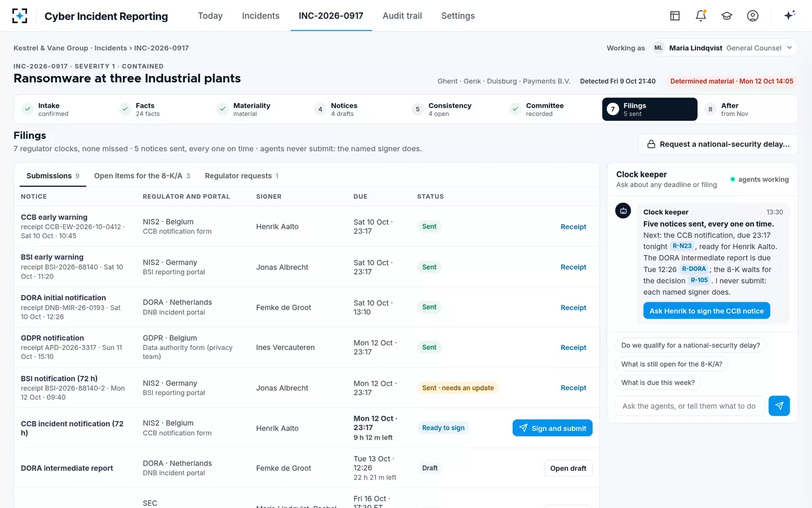The image size is (812, 508).
Task: Open draft of DORA intermediate report
Action: (x=568, y=468)
